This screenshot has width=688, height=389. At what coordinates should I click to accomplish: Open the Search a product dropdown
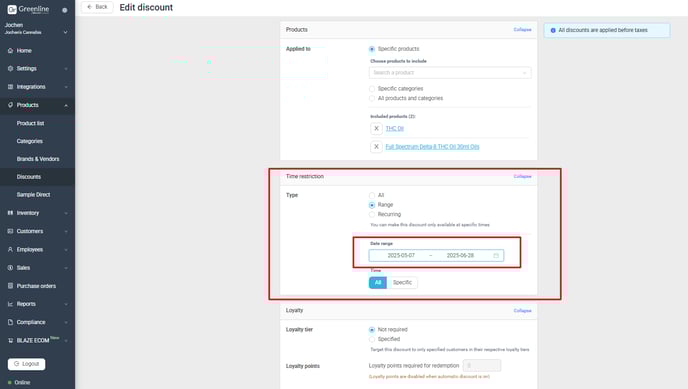(450, 72)
